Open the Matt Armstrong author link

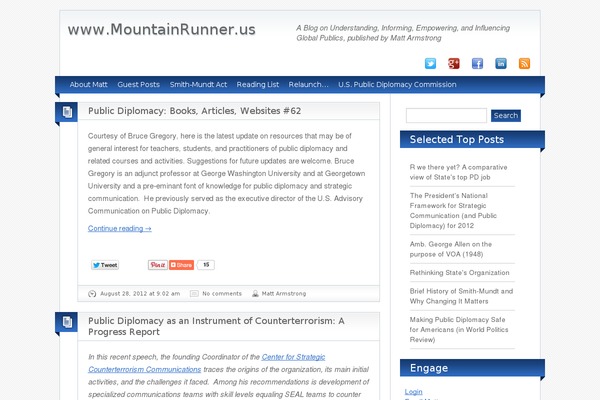(284, 294)
